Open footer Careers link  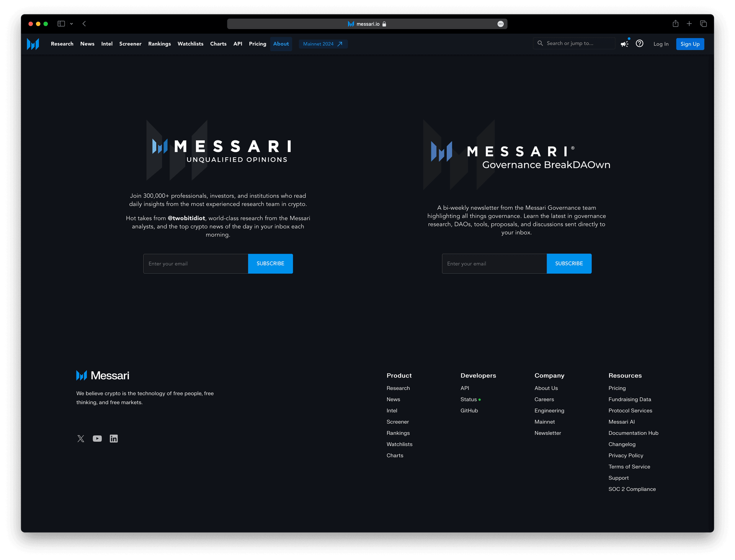(x=544, y=399)
